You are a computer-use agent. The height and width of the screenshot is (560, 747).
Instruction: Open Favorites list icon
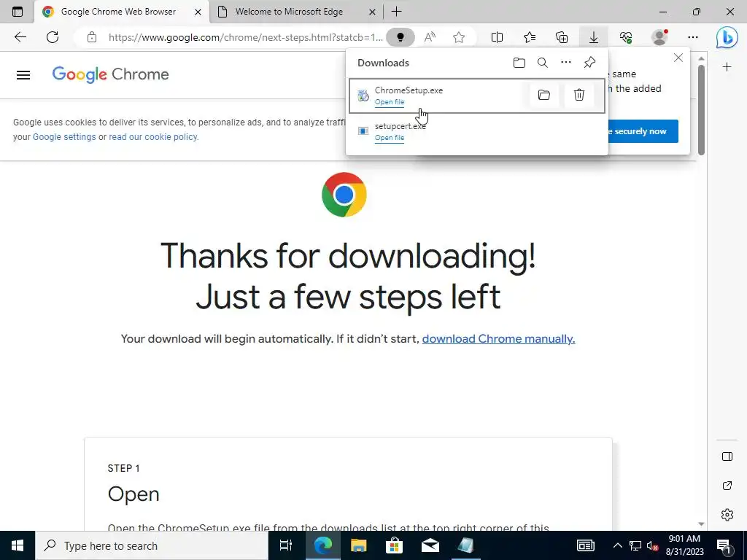(x=530, y=37)
